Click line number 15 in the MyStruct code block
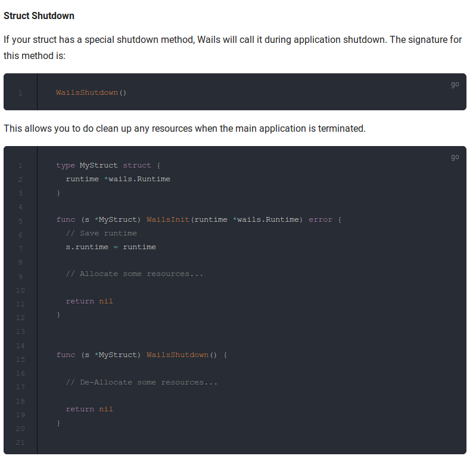This screenshot has height=462, width=476. click(20, 359)
